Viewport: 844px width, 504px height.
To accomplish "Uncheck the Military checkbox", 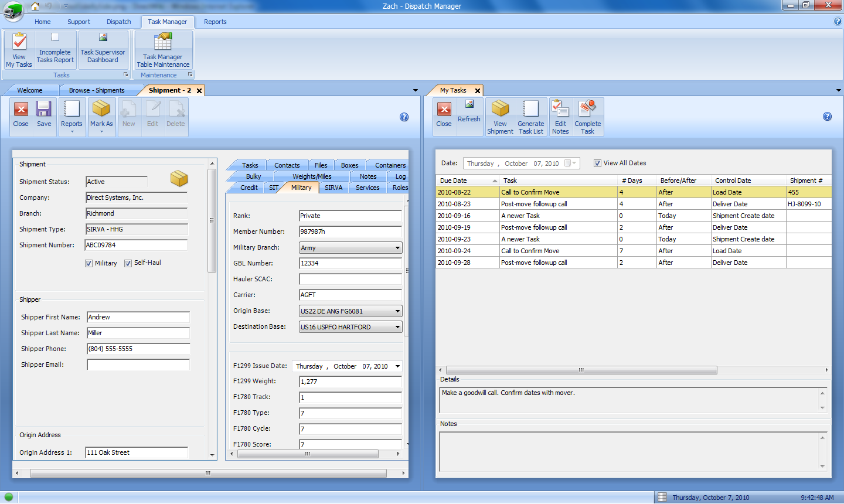I will pos(89,264).
